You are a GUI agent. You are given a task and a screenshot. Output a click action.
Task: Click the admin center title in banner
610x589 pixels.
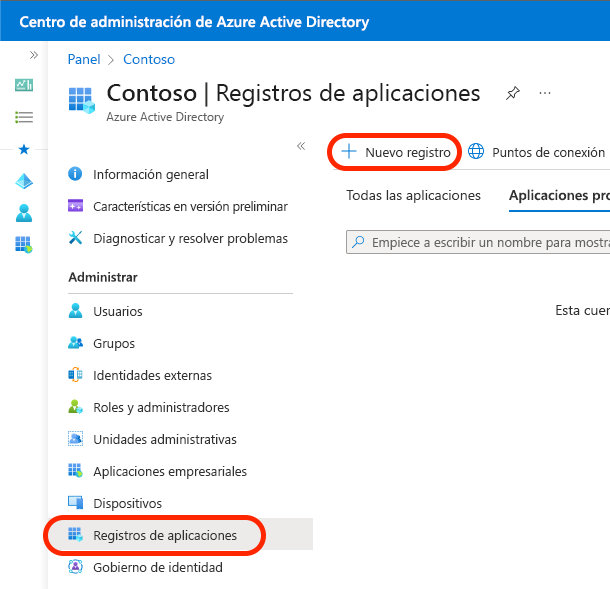[194, 22]
